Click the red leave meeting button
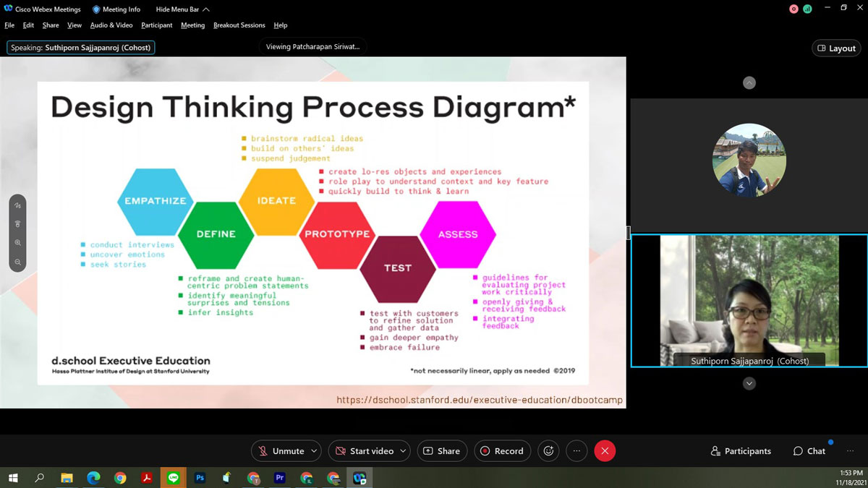The image size is (868, 488). pos(605,451)
